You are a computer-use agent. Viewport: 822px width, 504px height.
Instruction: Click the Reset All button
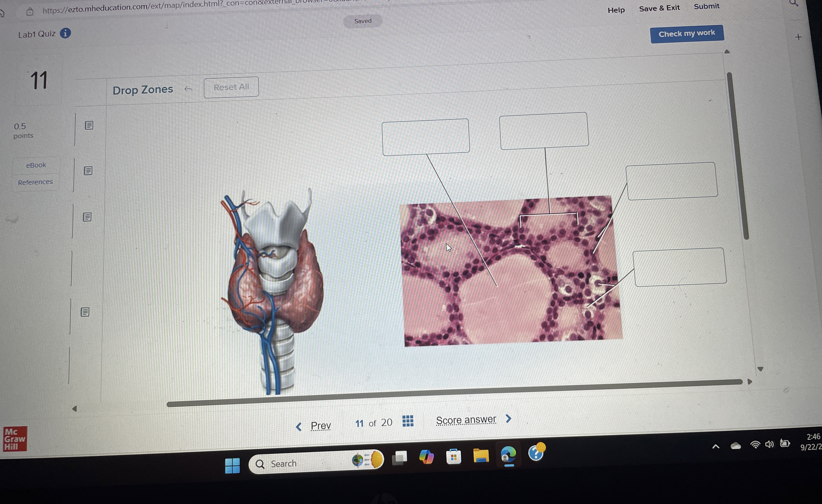click(x=231, y=87)
